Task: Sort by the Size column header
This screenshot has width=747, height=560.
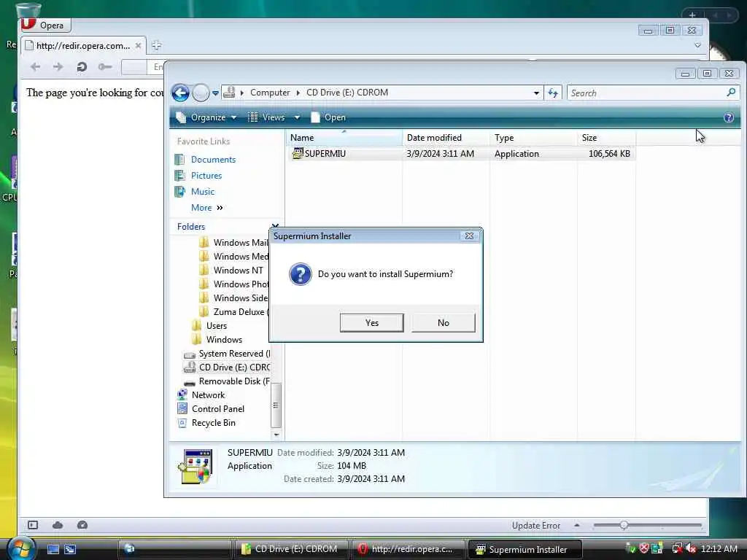Action: pyautogui.click(x=606, y=138)
